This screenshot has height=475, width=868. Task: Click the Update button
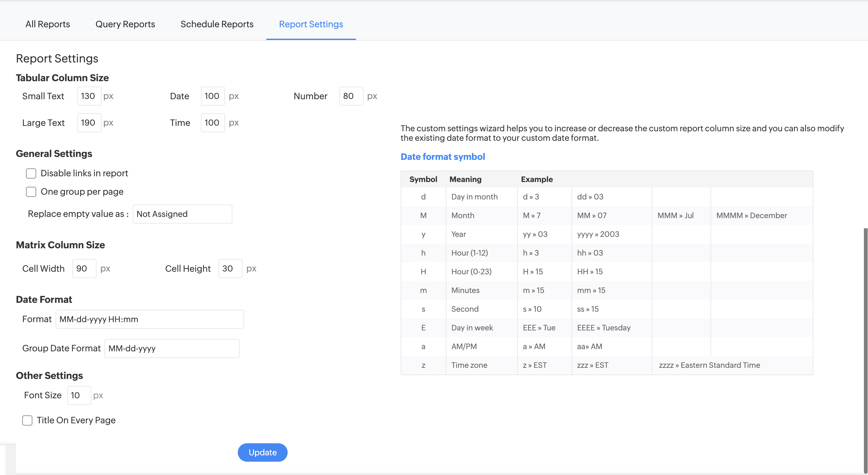point(262,452)
